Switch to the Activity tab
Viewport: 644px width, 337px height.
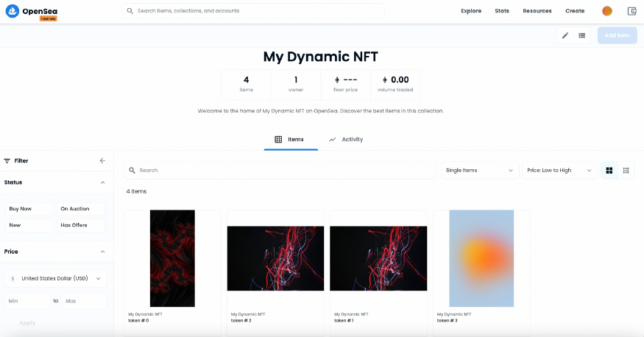pyautogui.click(x=346, y=139)
